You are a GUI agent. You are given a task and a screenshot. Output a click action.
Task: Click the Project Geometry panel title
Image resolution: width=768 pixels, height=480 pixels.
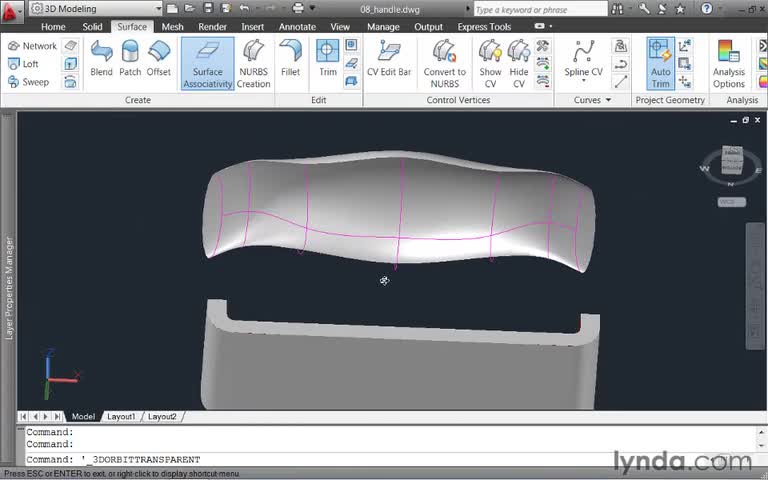click(x=670, y=100)
